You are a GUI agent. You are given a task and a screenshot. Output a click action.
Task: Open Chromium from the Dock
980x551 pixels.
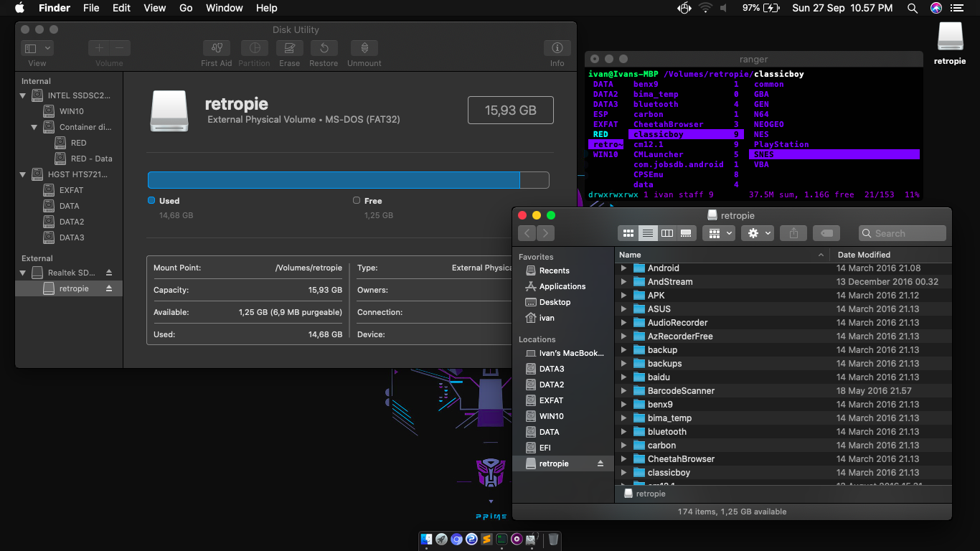(457, 539)
